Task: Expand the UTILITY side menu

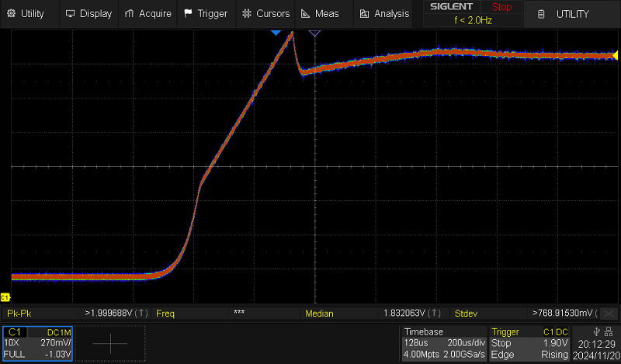Action: 572,13
